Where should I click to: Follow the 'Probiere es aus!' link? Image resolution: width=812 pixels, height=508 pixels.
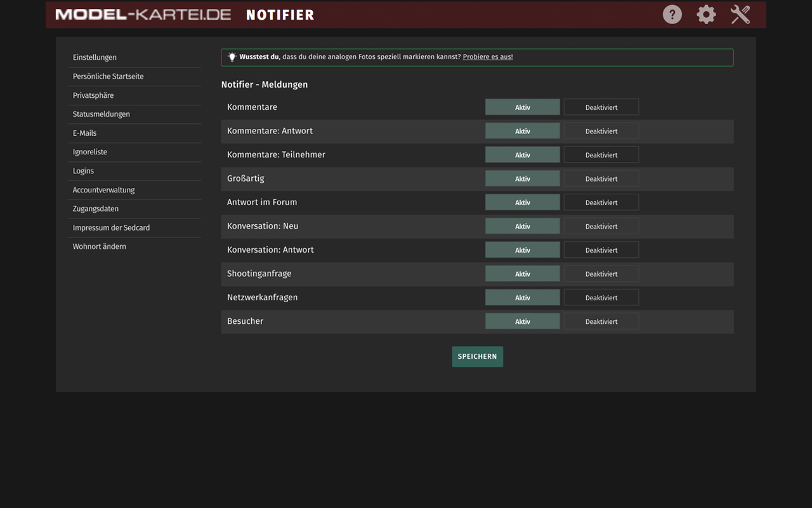point(488,57)
